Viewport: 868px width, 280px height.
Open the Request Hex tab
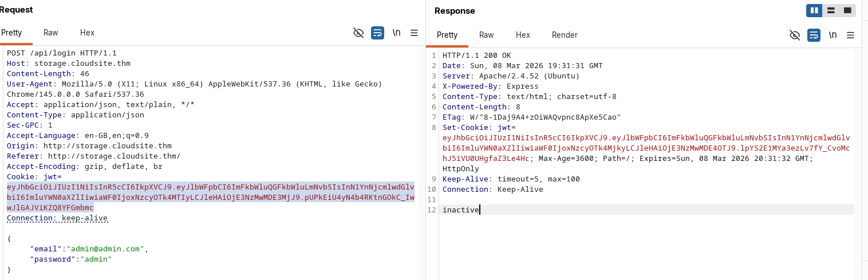coord(87,33)
